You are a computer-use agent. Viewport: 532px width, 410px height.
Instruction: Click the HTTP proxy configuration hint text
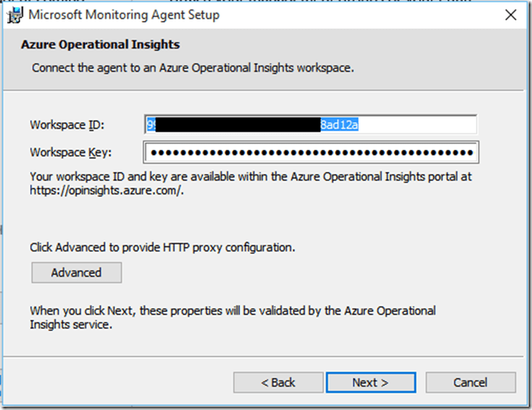coord(162,246)
